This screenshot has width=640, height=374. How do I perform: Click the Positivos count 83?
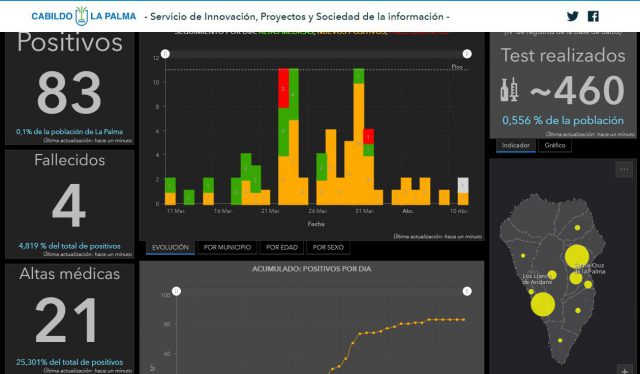point(69,92)
